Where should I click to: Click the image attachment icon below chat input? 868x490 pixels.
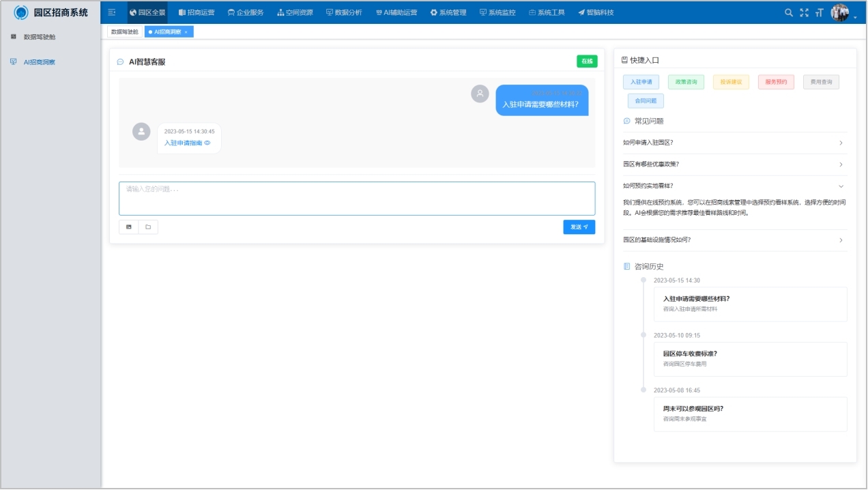128,227
